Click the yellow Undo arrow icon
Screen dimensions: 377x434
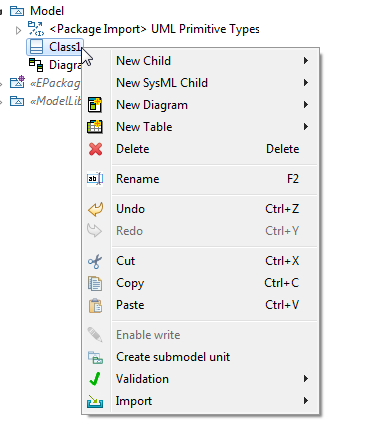point(95,209)
